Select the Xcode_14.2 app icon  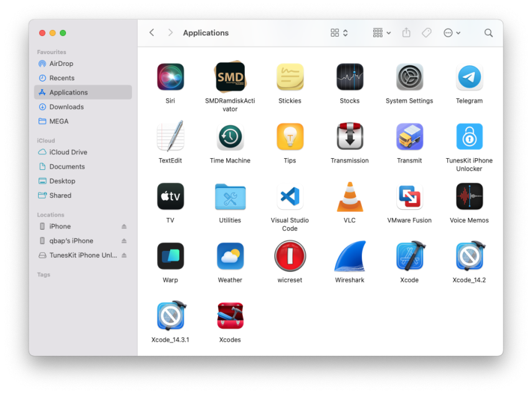coord(470,256)
